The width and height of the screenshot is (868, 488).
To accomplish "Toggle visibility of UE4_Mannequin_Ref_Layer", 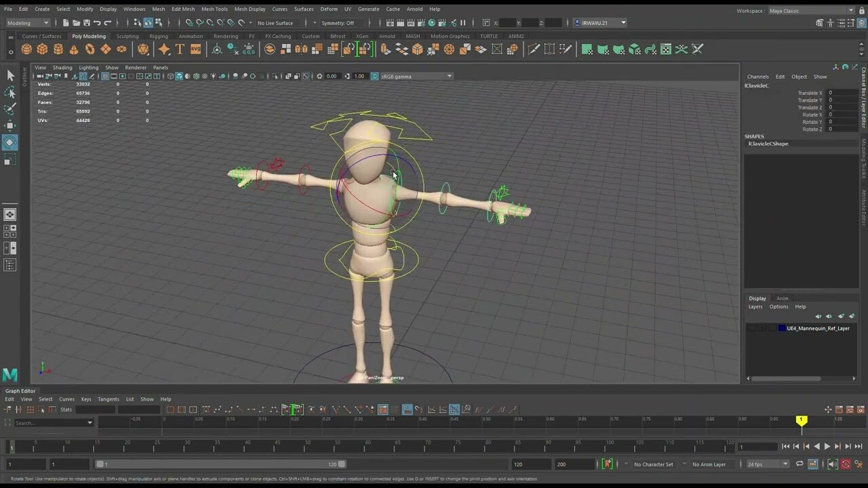I will pos(751,328).
